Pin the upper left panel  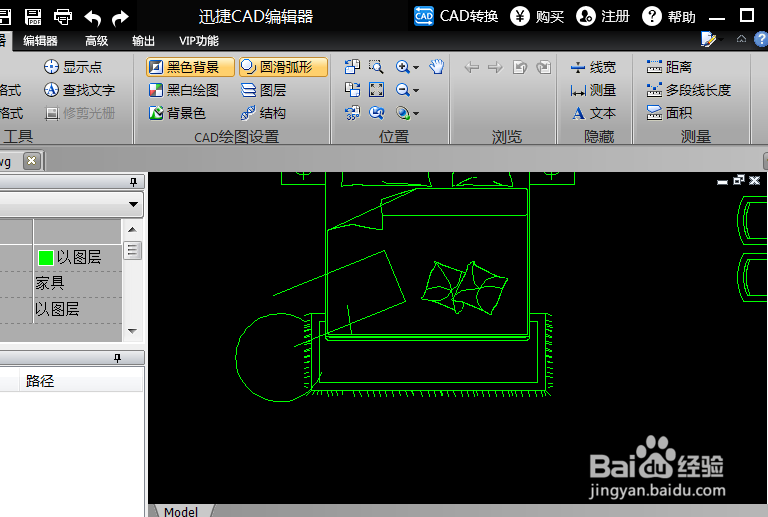pyautogui.click(x=133, y=182)
